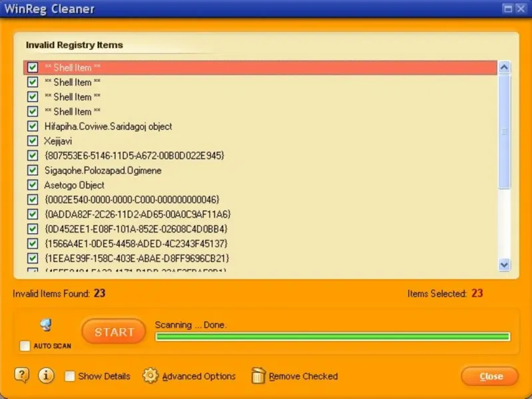Click the Advanced Options gear icon
This screenshot has height=399, width=532.
[150, 376]
